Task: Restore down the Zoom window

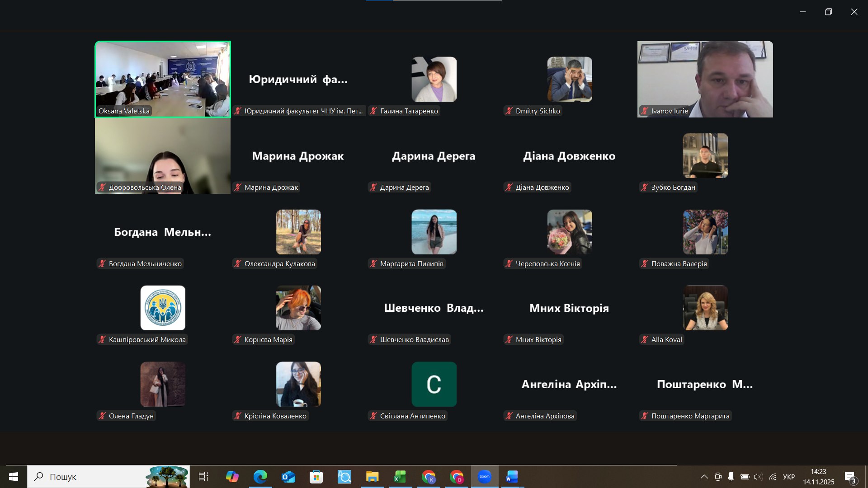Action: point(828,12)
